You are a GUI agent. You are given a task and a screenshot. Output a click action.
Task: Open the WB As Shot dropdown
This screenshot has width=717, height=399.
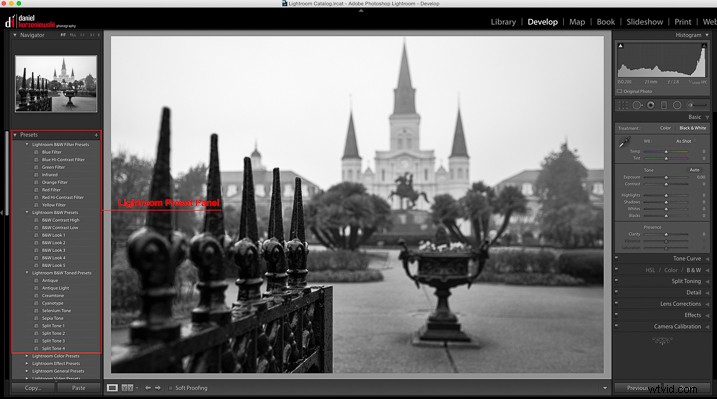click(x=686, y=141)
